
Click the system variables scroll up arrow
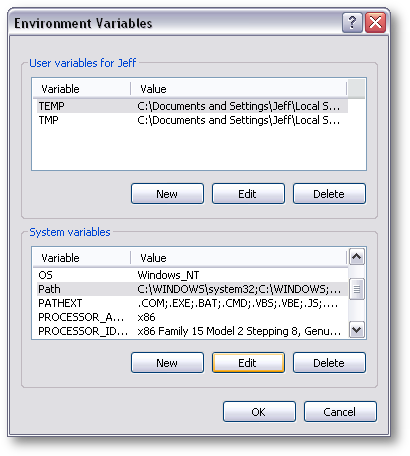[x=357, y=256]
